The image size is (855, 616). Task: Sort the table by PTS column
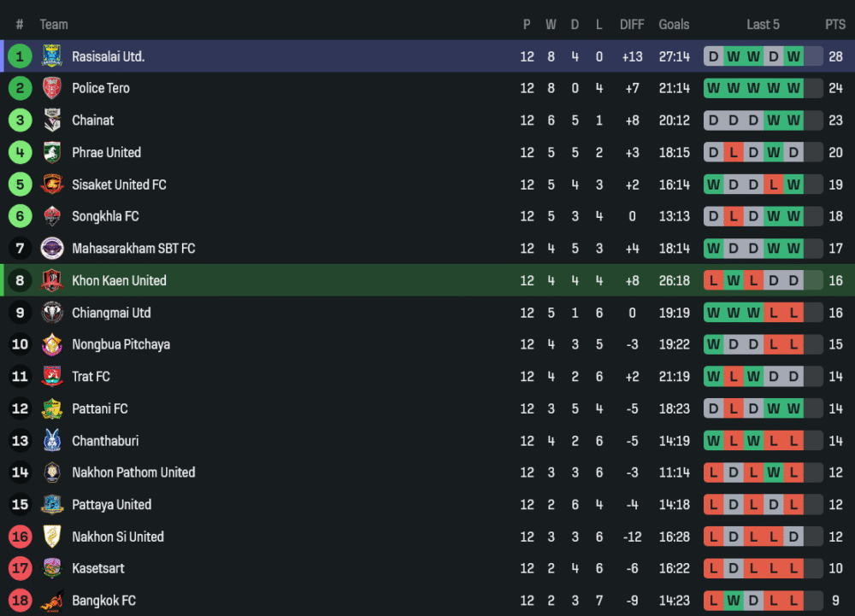coord(834,25)
